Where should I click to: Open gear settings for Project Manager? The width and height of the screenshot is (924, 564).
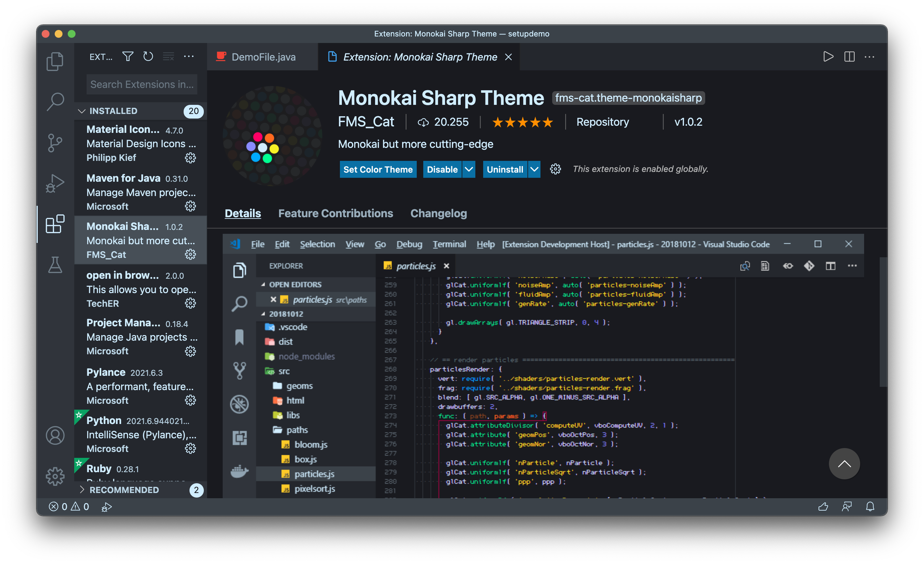click(x=190, y=351)
